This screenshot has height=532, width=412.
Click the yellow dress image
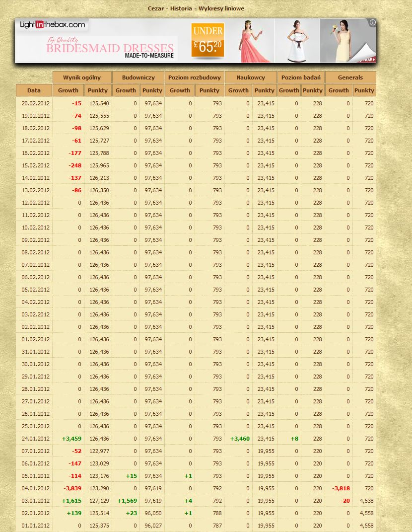(343, 41)
